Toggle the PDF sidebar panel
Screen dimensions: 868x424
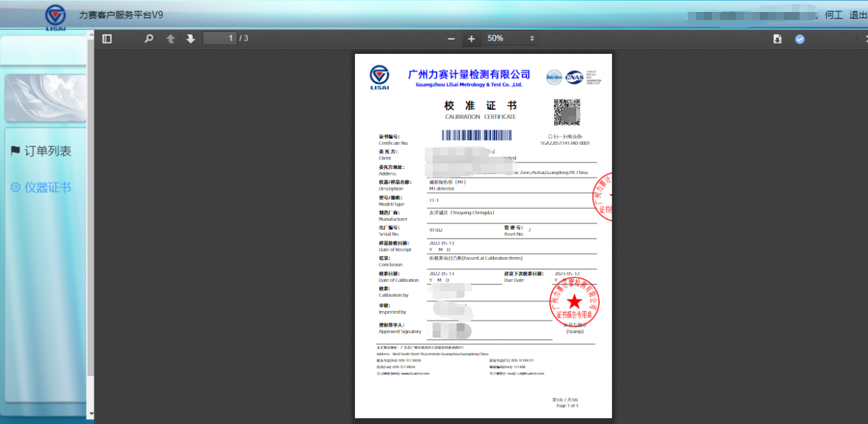107,39
